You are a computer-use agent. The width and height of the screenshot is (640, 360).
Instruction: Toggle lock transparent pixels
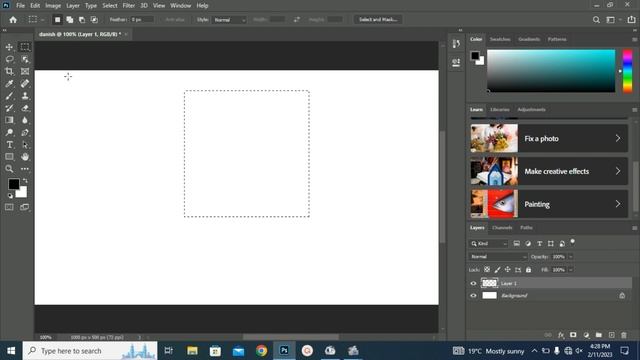tap(487, 269)
